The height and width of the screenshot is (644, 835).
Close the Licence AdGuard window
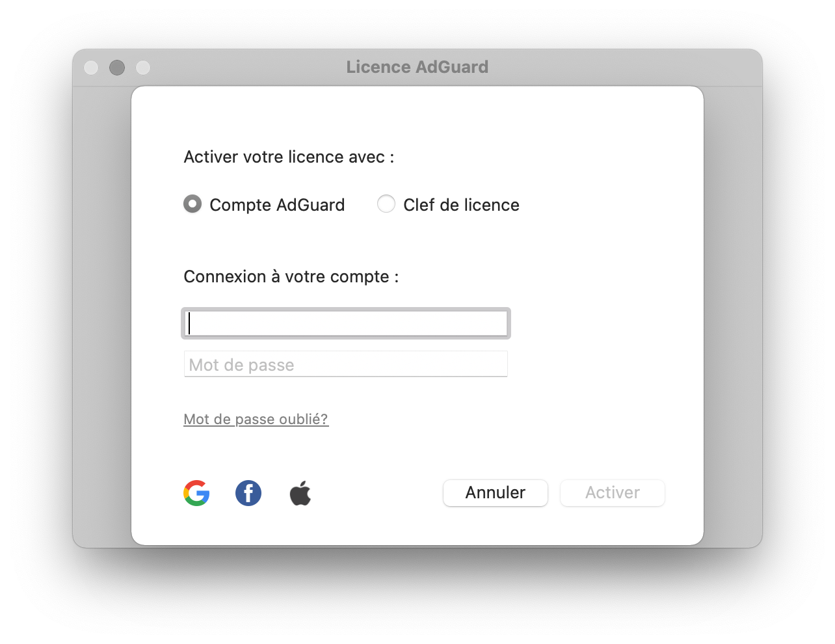pyautogui.click(x=91, y=68)
